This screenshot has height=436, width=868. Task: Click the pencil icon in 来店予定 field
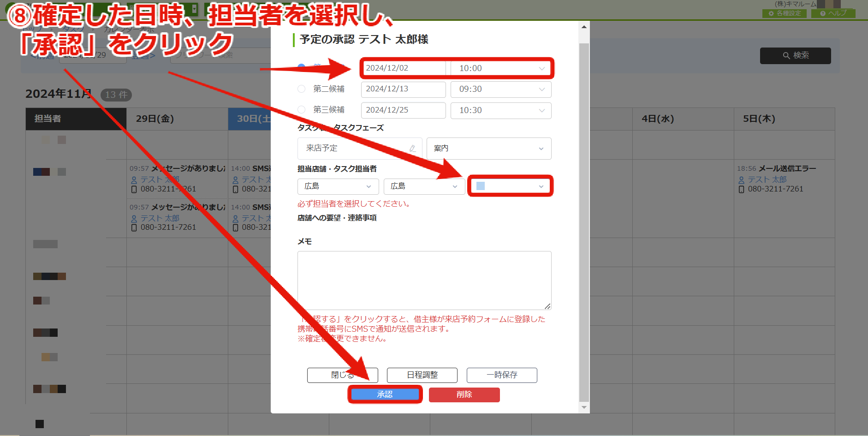click(x=413, y=148)
